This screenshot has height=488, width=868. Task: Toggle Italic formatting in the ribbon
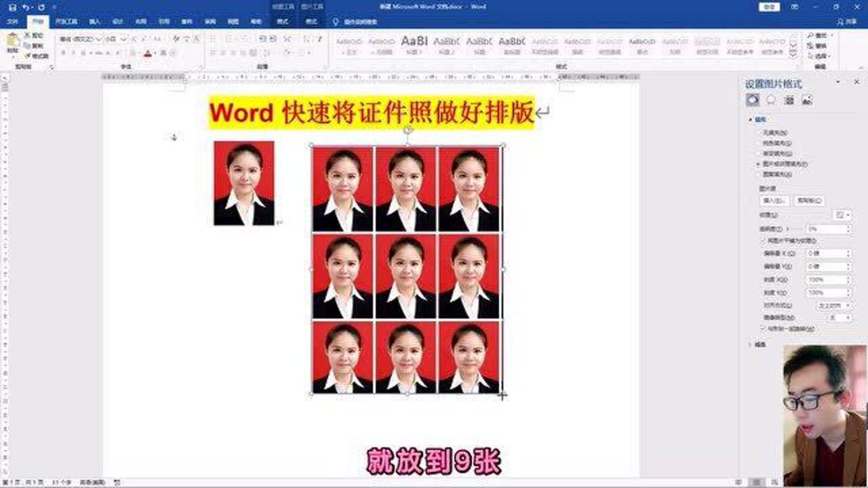coord(73,53)
